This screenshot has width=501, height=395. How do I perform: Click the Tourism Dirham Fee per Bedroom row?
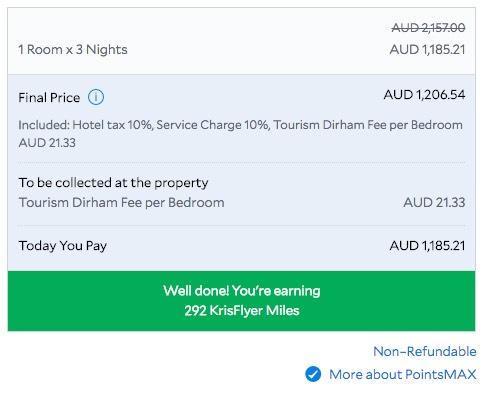[x=242, y=202]
